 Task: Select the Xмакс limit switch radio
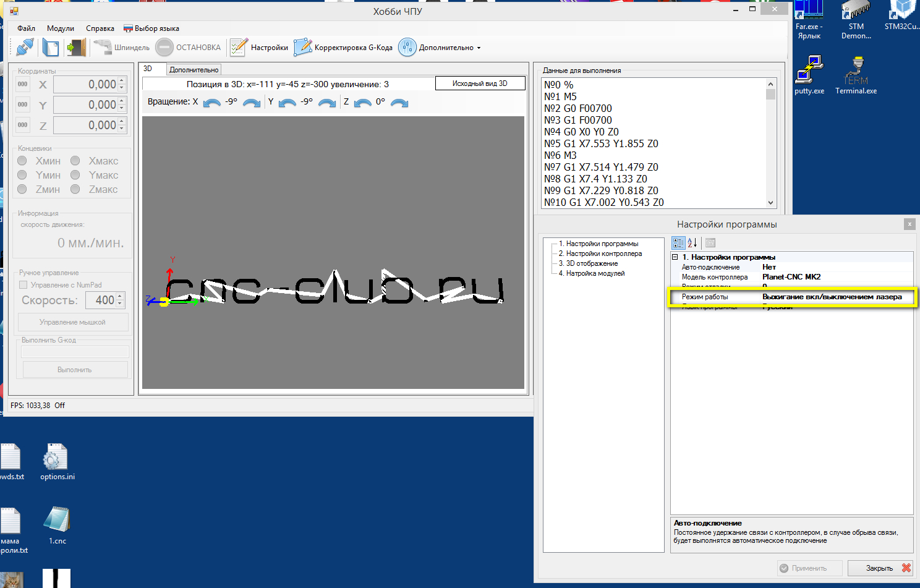(x=75, y=161)
